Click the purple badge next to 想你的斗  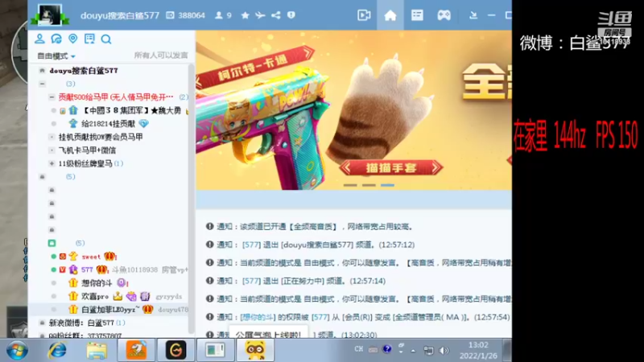[122, 283]
